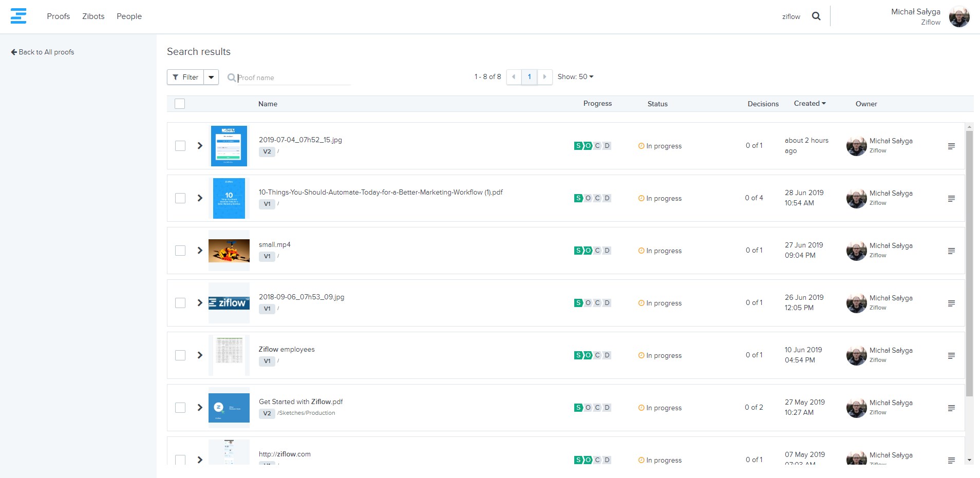Viewport: 980px width, 478px height.
Task: Navigate to the People section
Action: (129, 16)
